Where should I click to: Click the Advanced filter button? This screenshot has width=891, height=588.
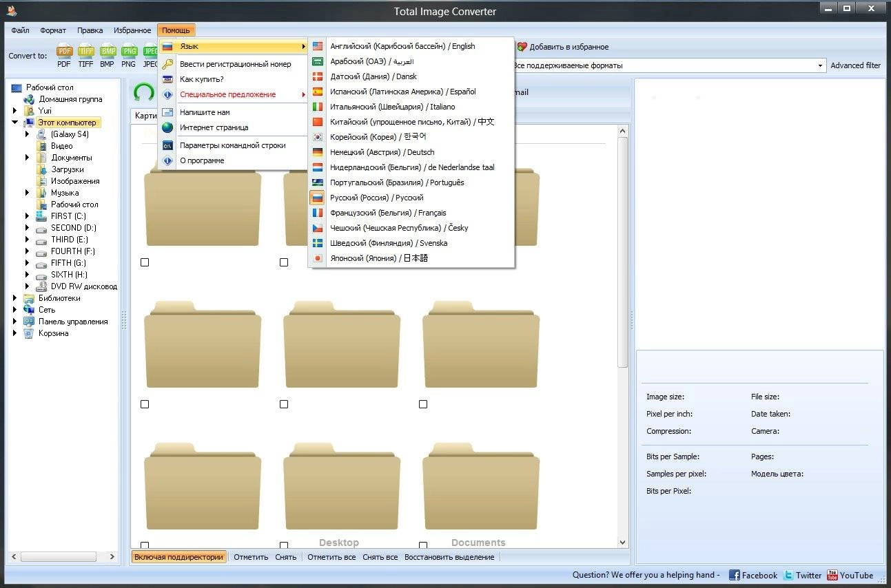(855, 65)
